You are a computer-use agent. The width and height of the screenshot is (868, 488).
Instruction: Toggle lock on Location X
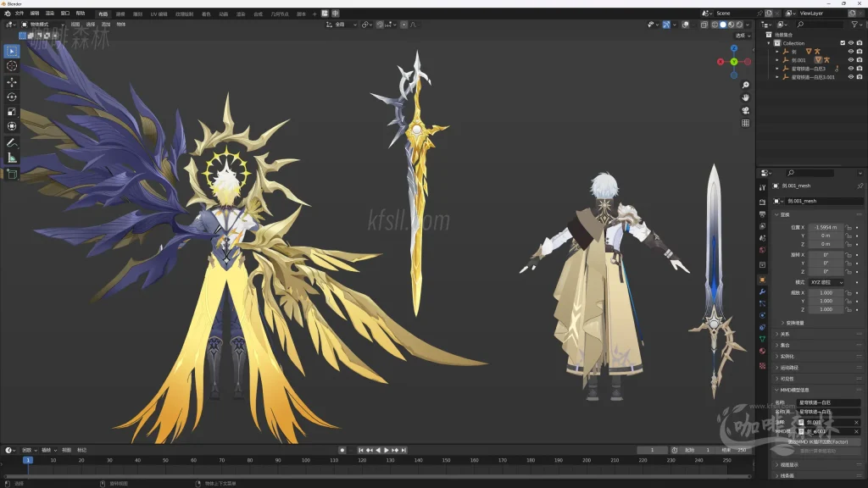pyautogui.click(x=849, y=227)
